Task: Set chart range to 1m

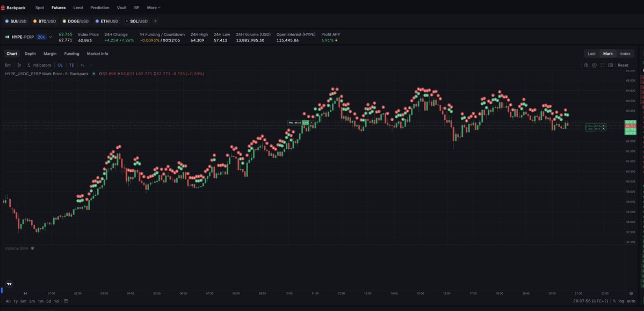Action: pyautogui.click(x=41, y=301)
